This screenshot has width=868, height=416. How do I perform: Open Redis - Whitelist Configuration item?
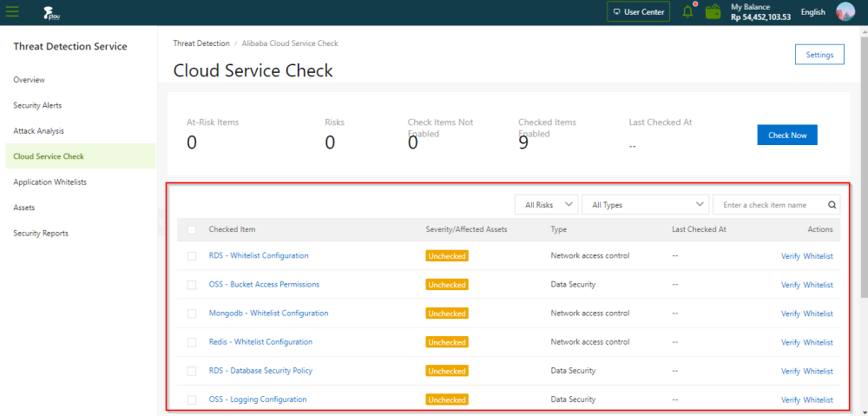[x=260, y=342]
